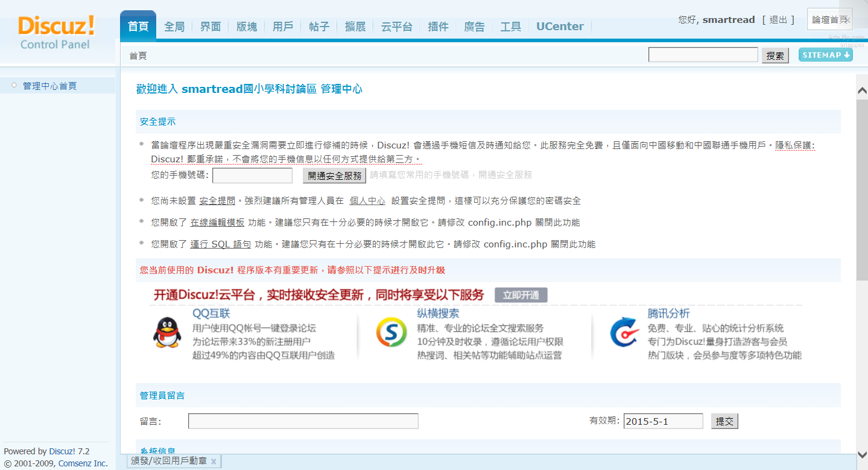Screen dimensions: 868x470
Task: Click the 有效期 date field
Action: coord(664,421)
